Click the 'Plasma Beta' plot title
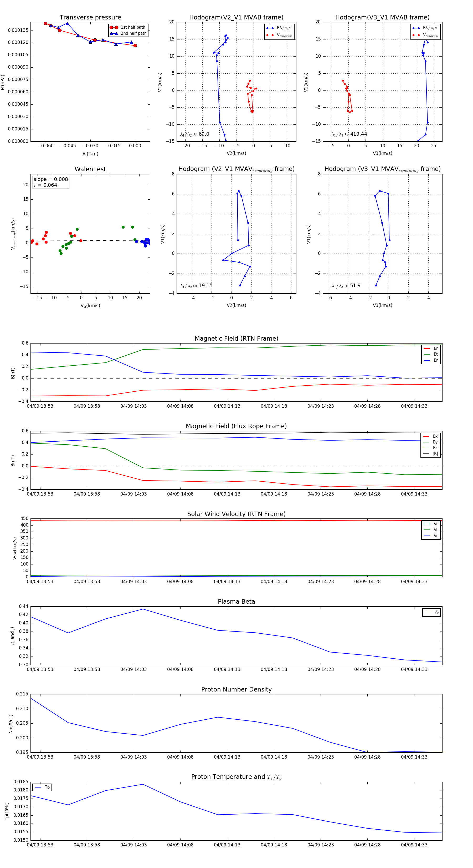This screenshot has height=868, width=473. click(236, 602)
